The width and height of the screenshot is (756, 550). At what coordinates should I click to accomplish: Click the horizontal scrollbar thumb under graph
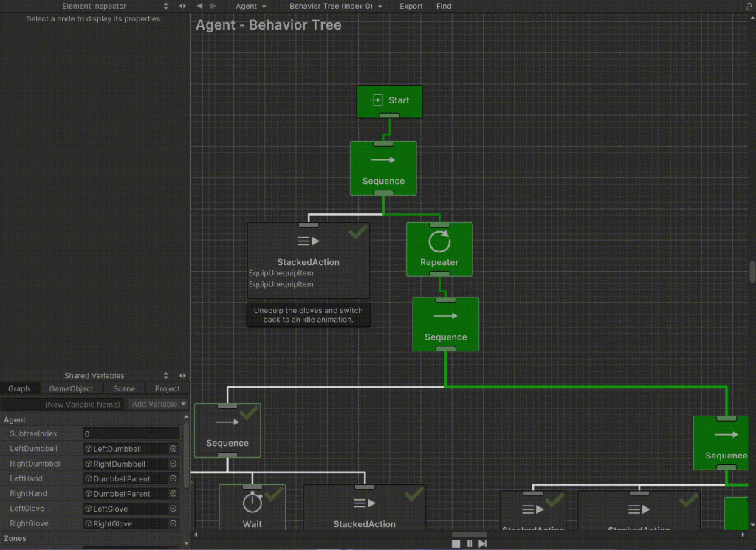(469, 534)
